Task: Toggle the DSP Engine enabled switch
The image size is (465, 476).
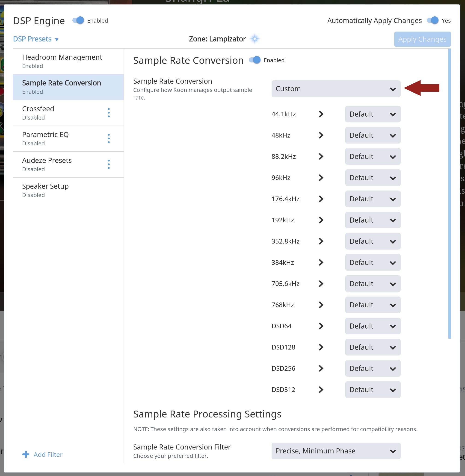Action: (x=78, y=21)
